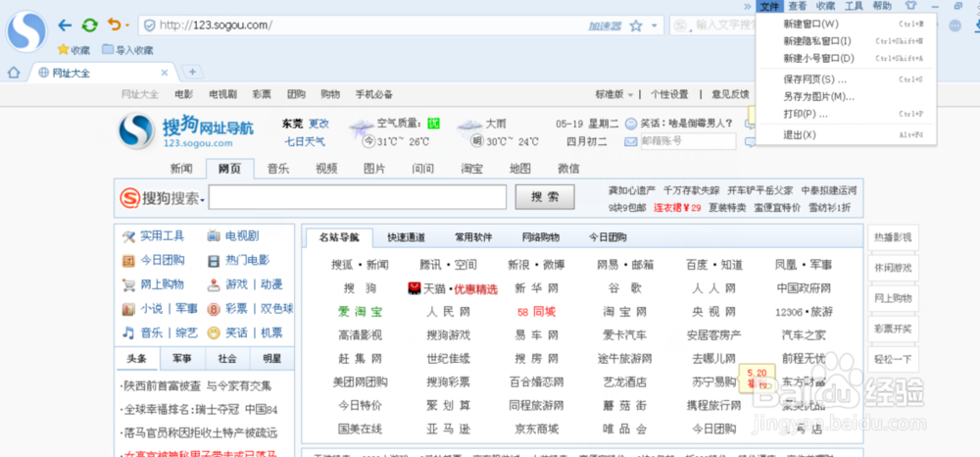Choose 打印(P)... from menu
Viewport: 980px width, 457px height.
click(x=847, y=114)
